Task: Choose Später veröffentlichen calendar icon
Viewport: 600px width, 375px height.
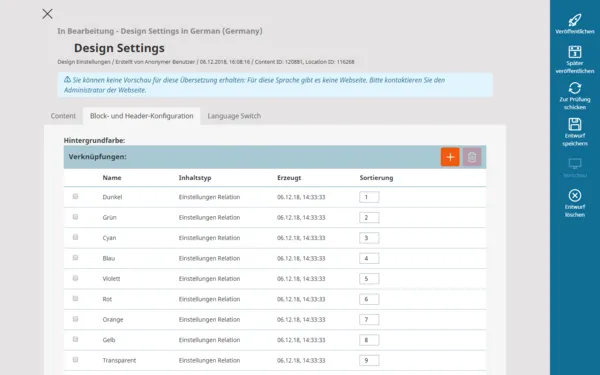Action: click(x=575, y=52)
